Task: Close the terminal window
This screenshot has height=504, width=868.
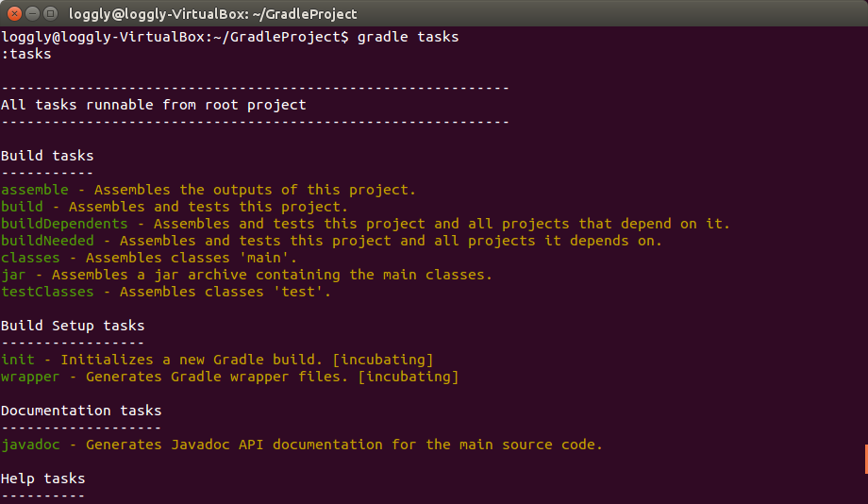Action: click(13, 14)
